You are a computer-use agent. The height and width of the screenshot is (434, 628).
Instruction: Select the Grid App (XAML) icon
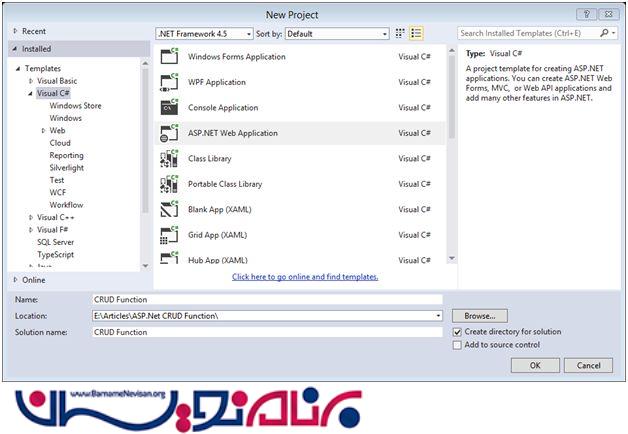pos(169,235)
